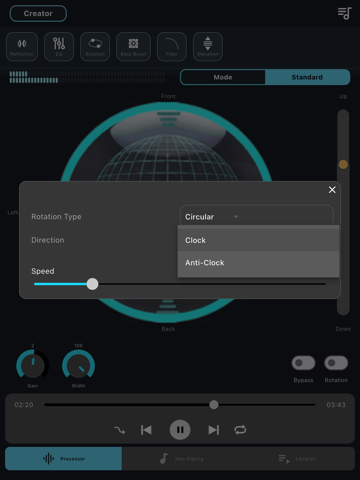The image size is (360, 480).
Task: Click the Rotation Type label
Action: coord(56,217)
